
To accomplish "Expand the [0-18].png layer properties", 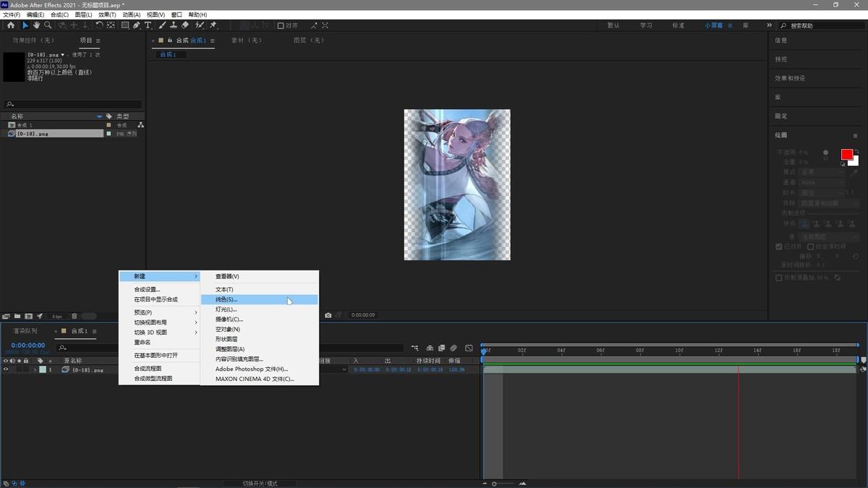I will click(35, 369).
